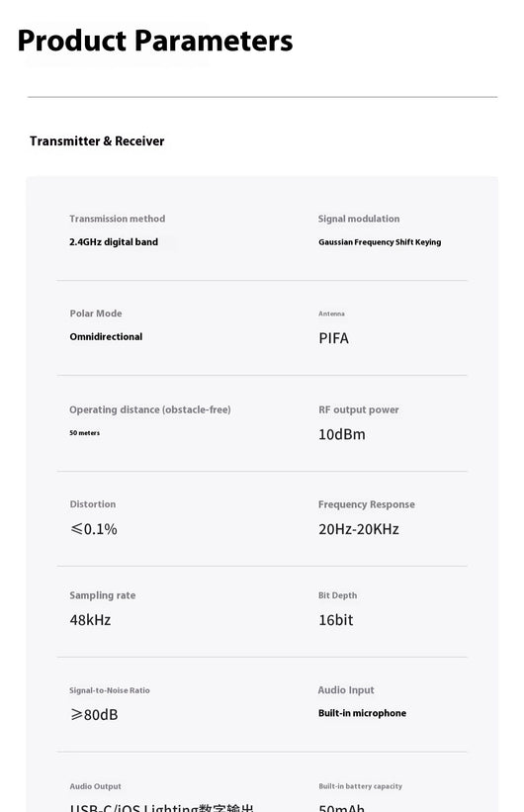Image resolution: width=524 pixels, height=812 pixels.
Task: Select the 2.4GHz digital band value
Action: tap(114, 242)
